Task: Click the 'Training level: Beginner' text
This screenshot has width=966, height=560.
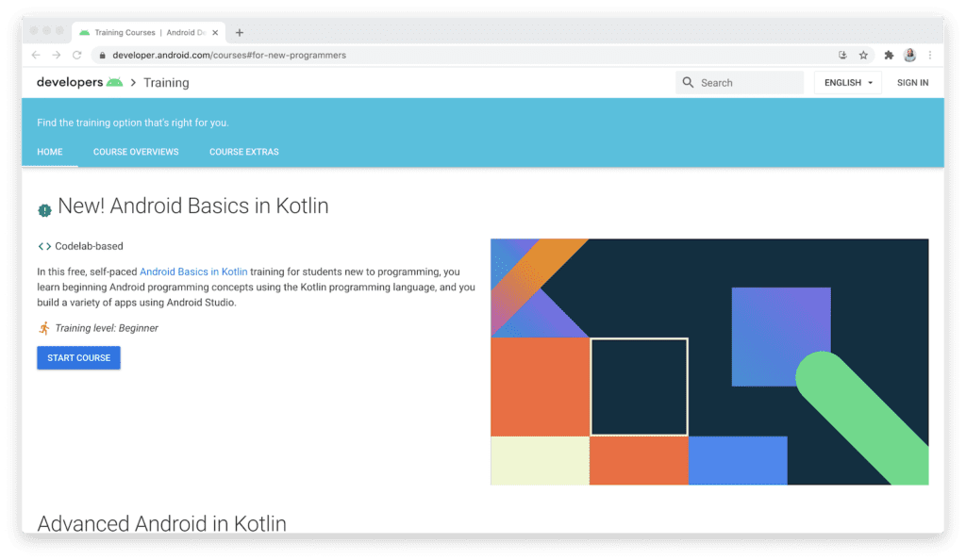Action: [x=107, y=328]
